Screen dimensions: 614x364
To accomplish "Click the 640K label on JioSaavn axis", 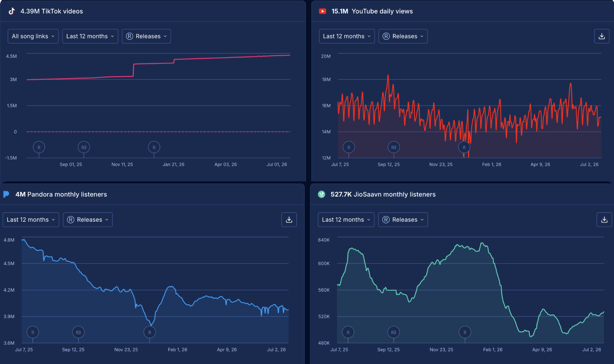I will point(324,240).
